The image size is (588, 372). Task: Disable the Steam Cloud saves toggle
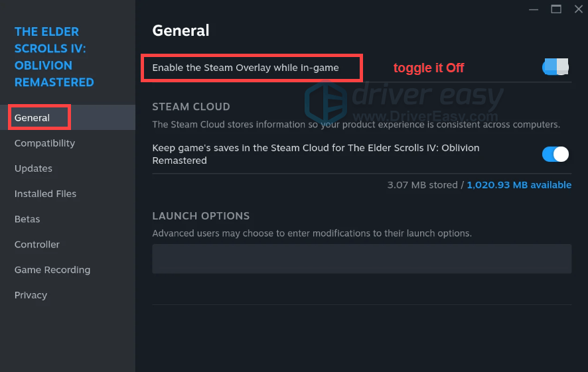[555, 155]
